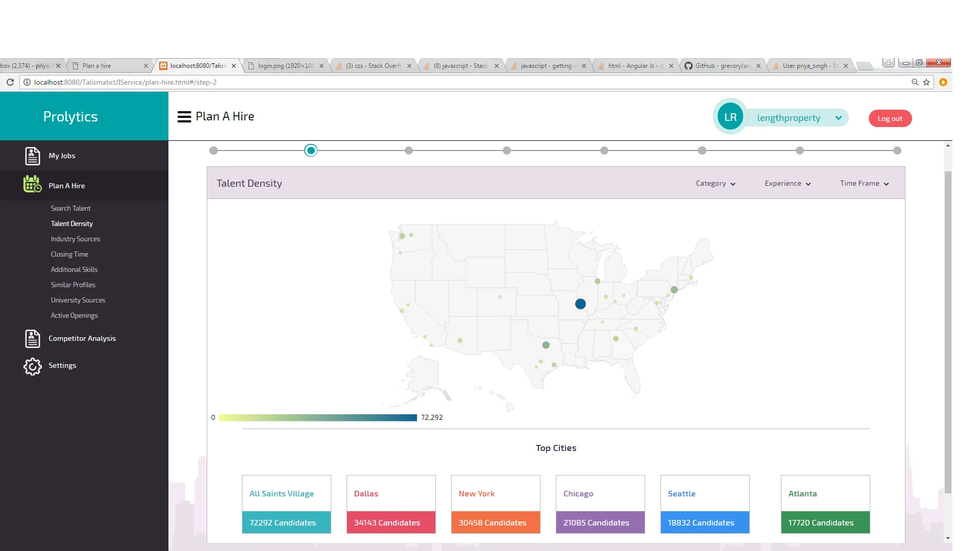Open Industry Sources submenu item
The height and width of the screenshot is (551, 980).
[76, 239]
